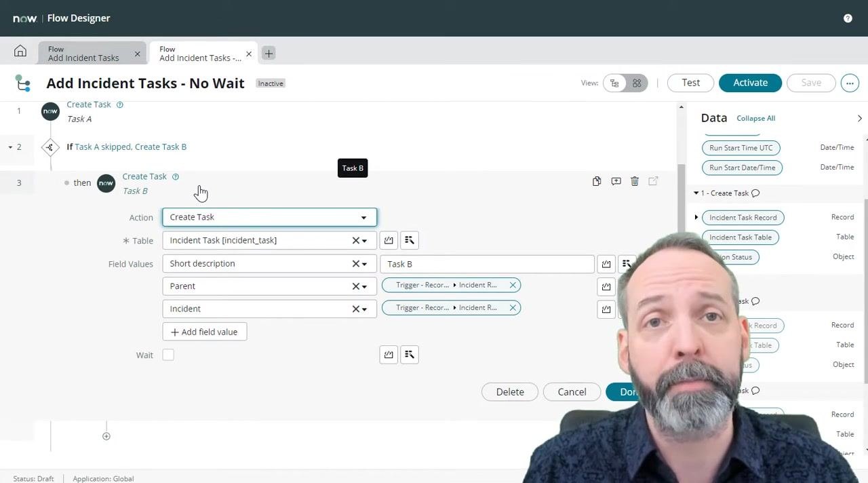Select Incident Task Table data pill
The image size is (868, 483).
[741, 237]
